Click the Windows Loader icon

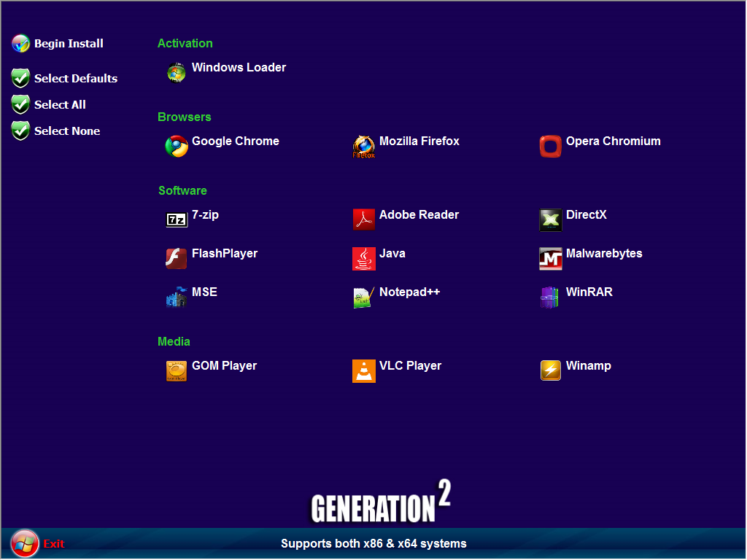[177, 73]
